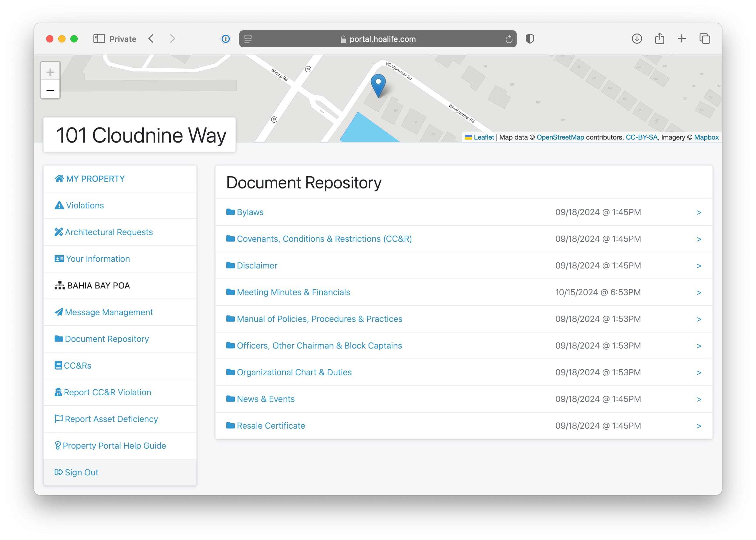
Task: Click the Violations sidebar icon
Action: 59,205
